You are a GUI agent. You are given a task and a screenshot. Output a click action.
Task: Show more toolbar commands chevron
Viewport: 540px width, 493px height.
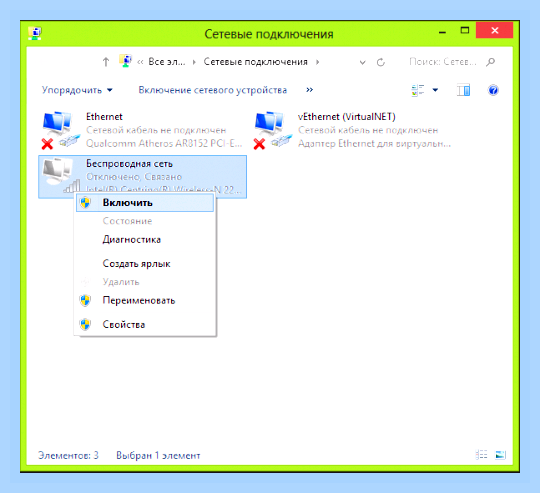(x=310, y=90)
